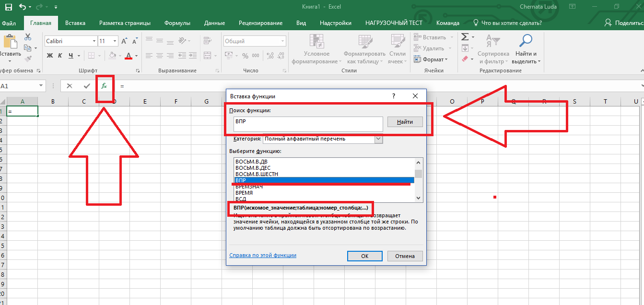Toggle italic К formatting

coord(60,56)
